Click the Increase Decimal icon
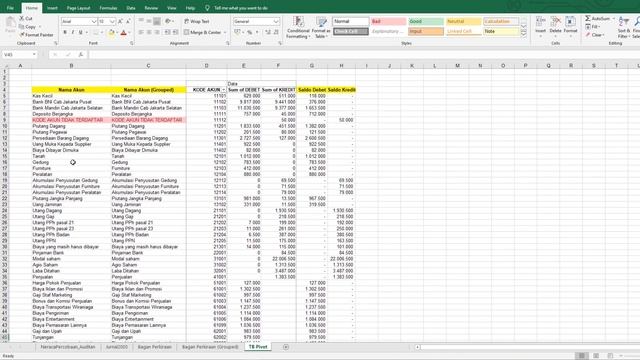This screenshot has width=640, height=360. point(268,32)
